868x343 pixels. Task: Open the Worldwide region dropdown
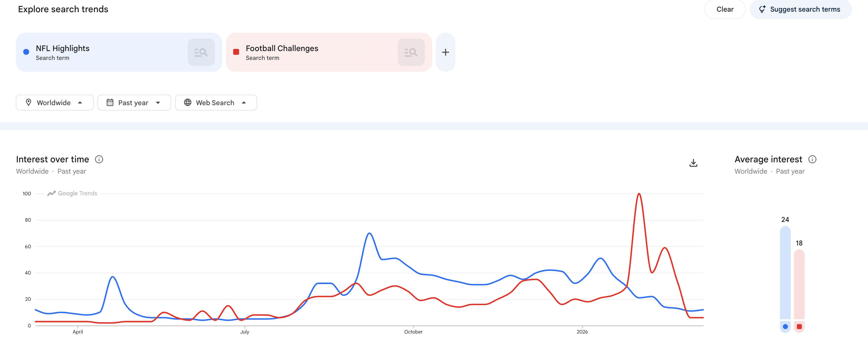coord(55,102)
